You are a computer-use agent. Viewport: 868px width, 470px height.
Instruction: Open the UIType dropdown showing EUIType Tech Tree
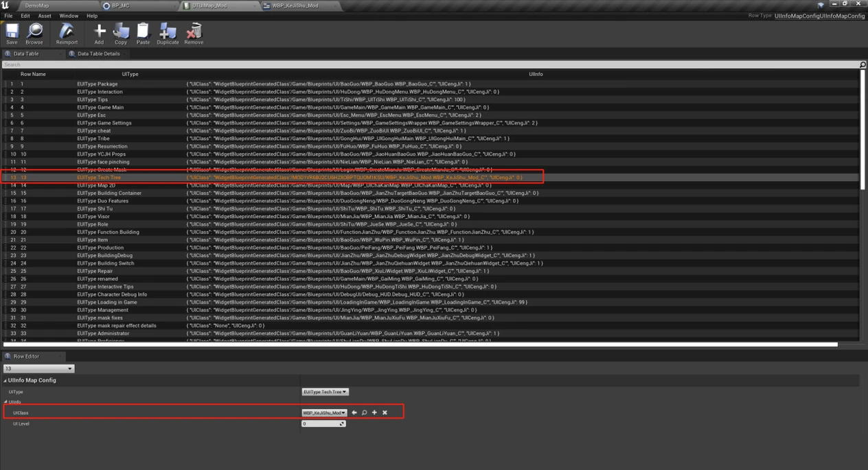[x=325, y=391]
